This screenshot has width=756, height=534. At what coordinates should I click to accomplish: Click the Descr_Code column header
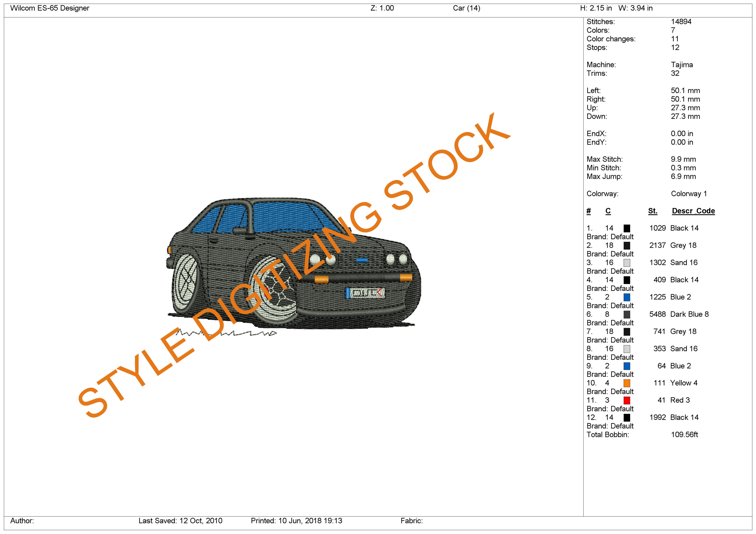[693, 211]
